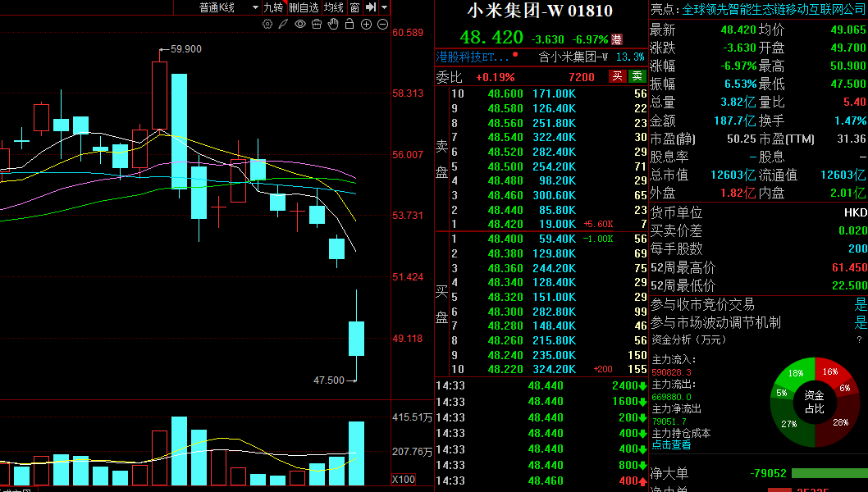Screen dimensions: 868x492
Task: Open the toolbox briefcase icon
Action: pos(317,25)
